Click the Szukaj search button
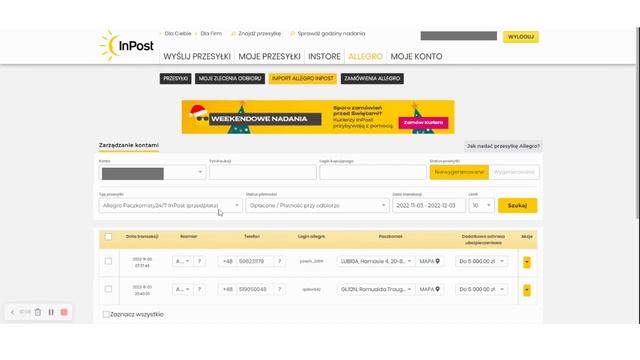The height and width of the screenshot is (360, 640). coord(517,206)
